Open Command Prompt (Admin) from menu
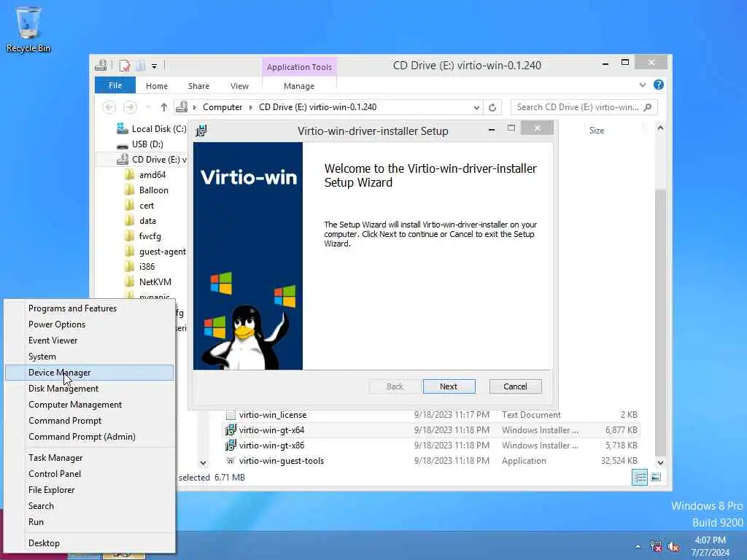This screenshot has height=560, width=747. click(90, 437)
